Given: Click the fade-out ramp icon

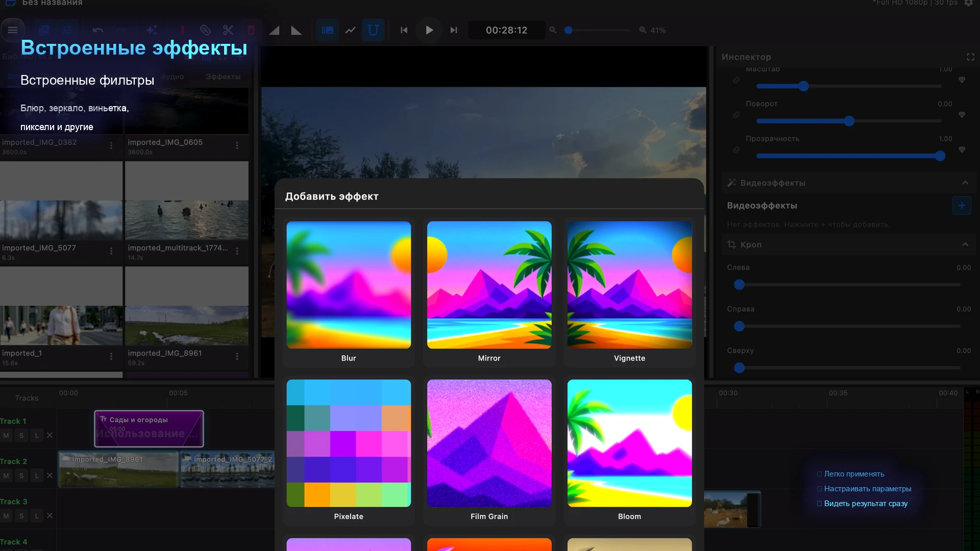Looking at the screenshot, I should pos(297,30).
